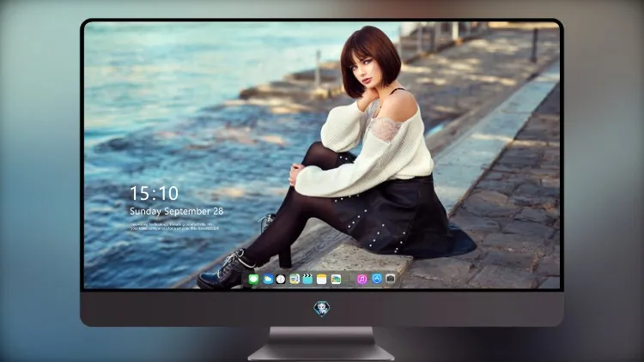
Task: Launch the pink iTunes music app
Action: [361, 279]
